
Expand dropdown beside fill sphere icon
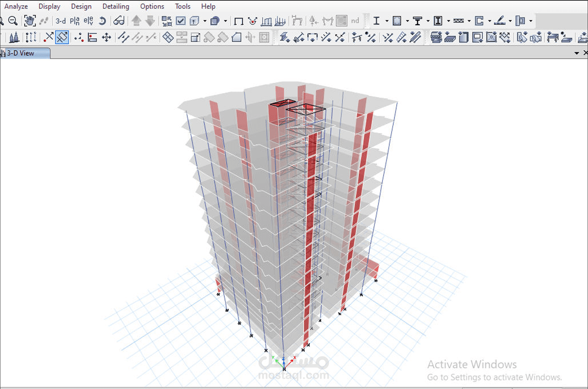[x=225, y=21]
